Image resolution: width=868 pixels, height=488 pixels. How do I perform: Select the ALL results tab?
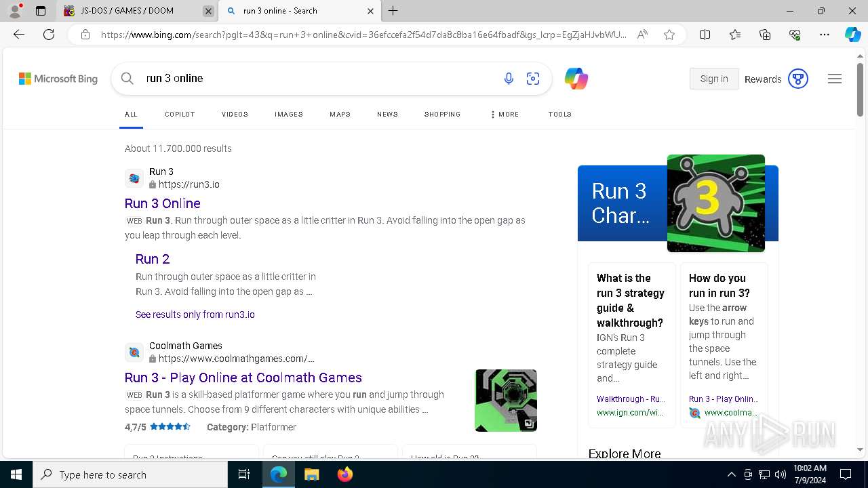(131, 115)
